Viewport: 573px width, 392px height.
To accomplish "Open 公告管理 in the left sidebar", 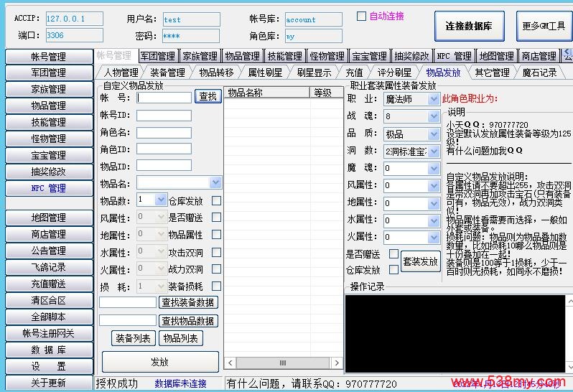I will click(49, 251).
